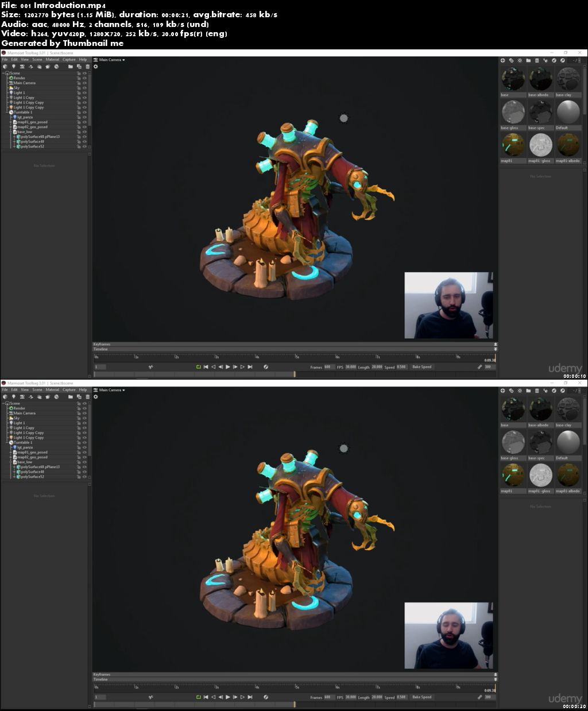Image resolution: width=588 pixels, height=711 pixels.
Task: Select the base-clay material thumbnail, upper frame
Action: (x=568, y=79)
